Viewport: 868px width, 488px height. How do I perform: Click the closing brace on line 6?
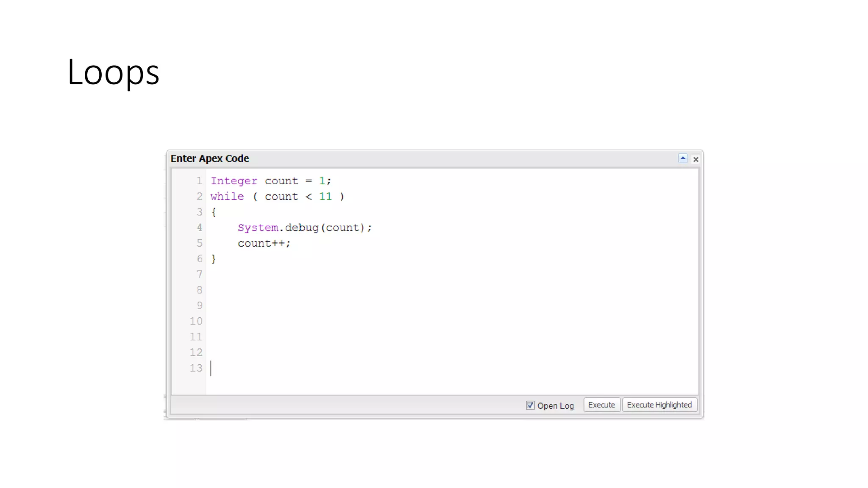pos(214,259)
